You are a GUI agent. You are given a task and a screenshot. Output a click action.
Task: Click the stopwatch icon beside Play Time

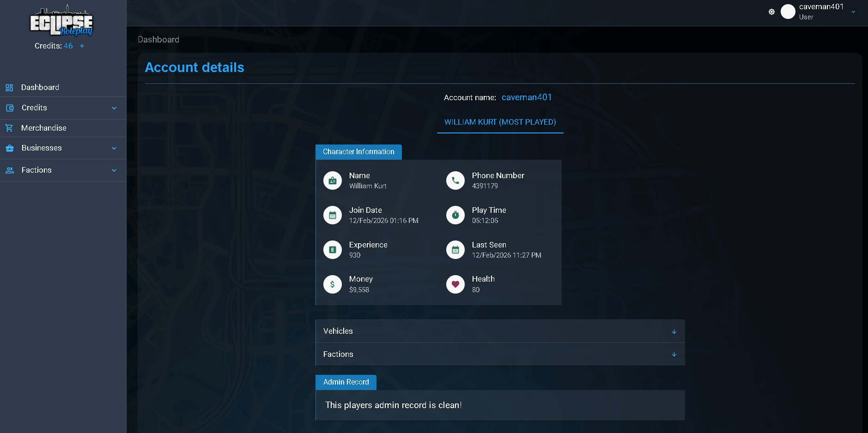(455, 215)
